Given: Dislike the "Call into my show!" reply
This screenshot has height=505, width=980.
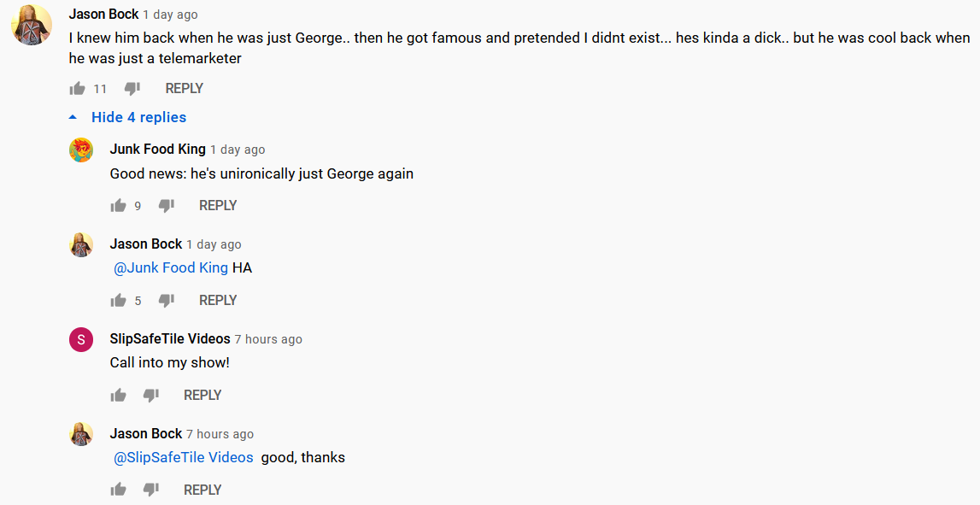Looking at the screenshot, I should [150, 395].
